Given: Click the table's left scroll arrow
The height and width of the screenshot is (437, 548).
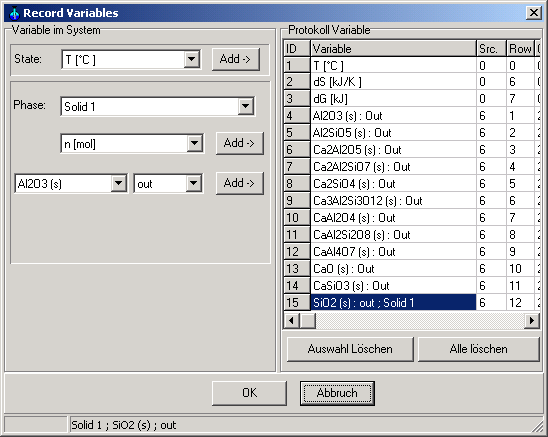Looking at the screenshot, I should [291, 320].
